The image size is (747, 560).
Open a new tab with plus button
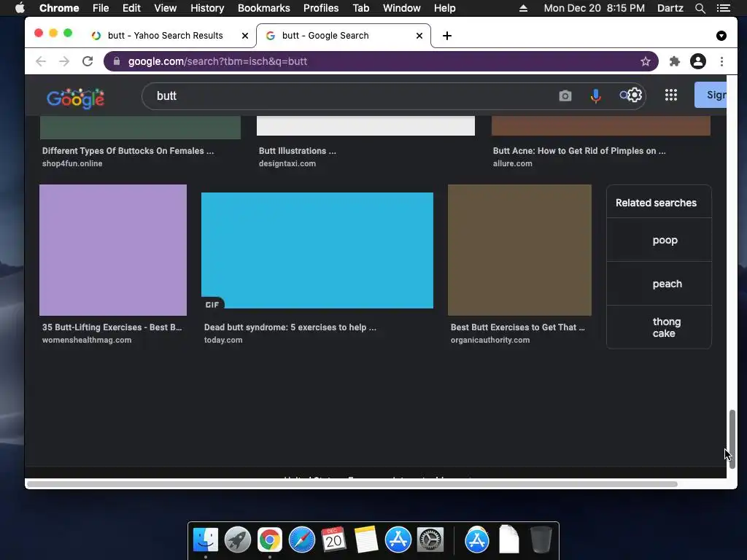(x=447, y=36)
